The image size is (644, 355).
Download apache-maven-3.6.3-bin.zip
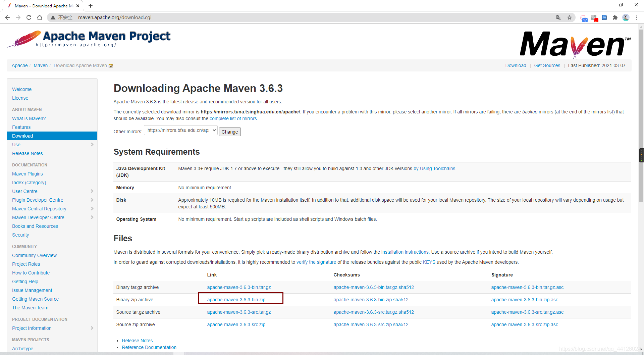(x=236, y=300)
